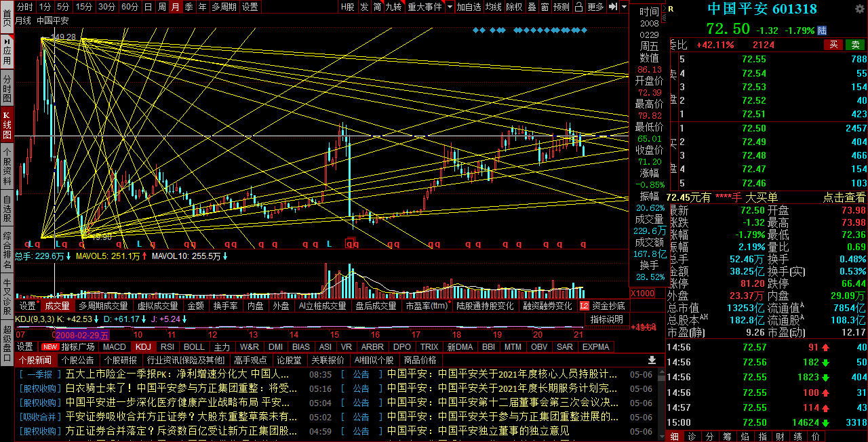Click the arrow-to-bar icon after 更多
This screenshot has height=442, width=868.
pos(612,7)
